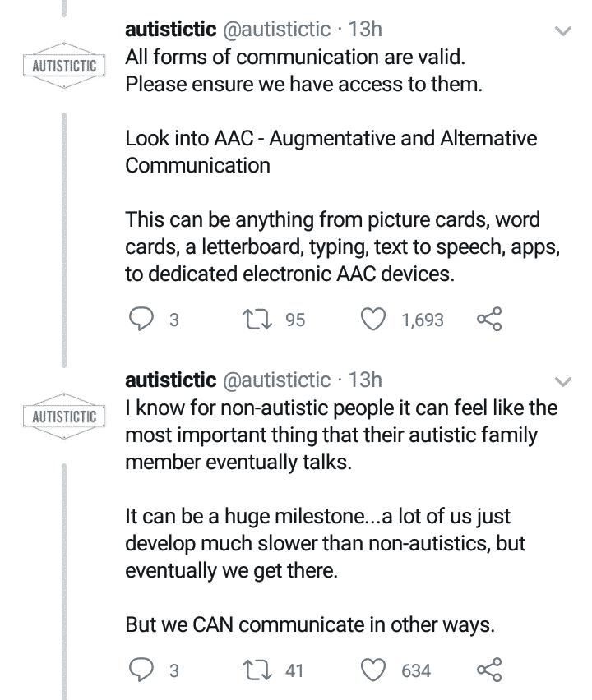Open the first tweet's options chevron

(x=563, y=31)
